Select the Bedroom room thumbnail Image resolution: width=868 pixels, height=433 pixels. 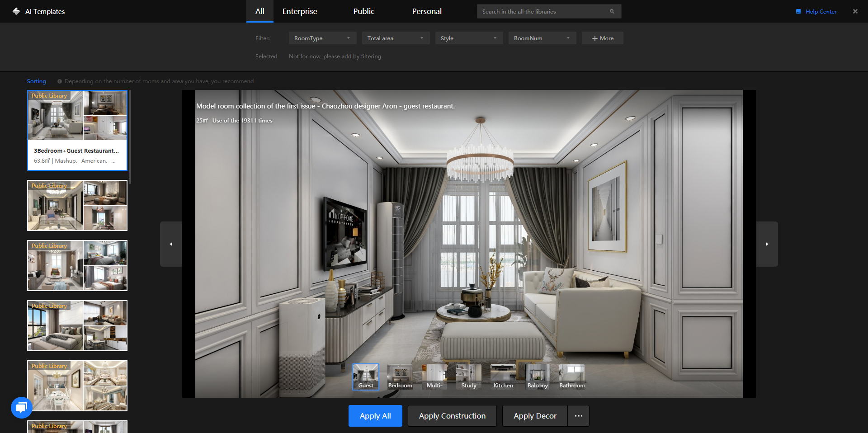click(400, 377)
